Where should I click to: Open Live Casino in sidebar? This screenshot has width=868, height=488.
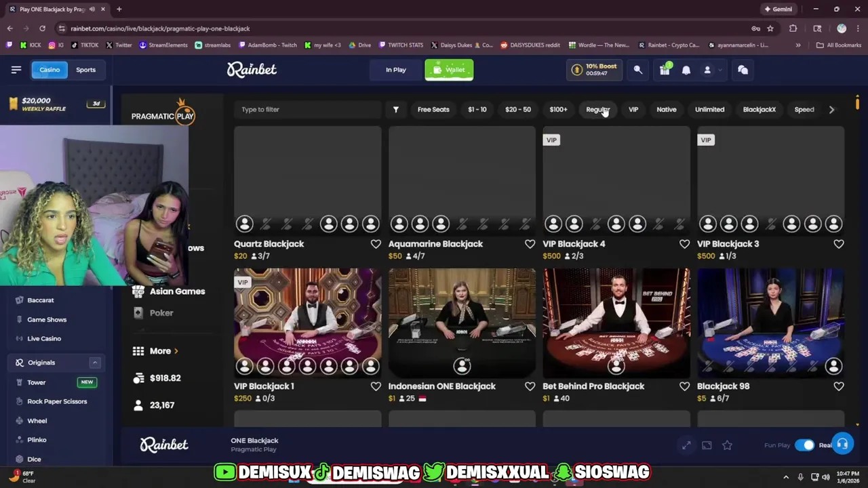click(x=44, y=338)
